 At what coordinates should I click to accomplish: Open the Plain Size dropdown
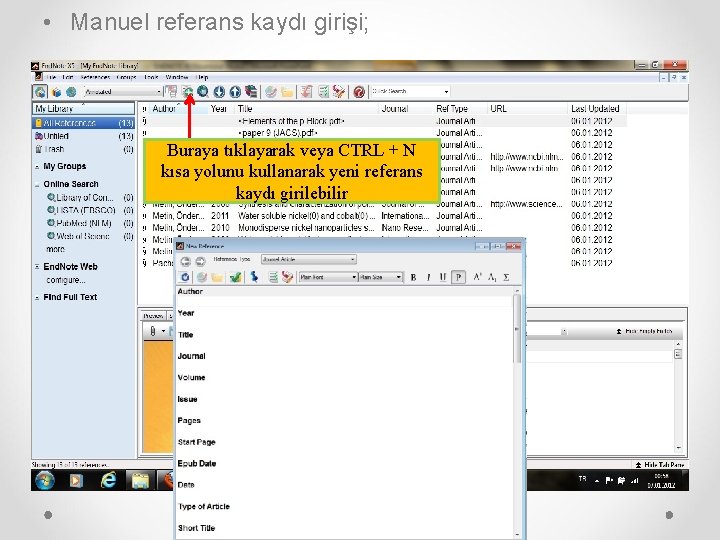381,277
